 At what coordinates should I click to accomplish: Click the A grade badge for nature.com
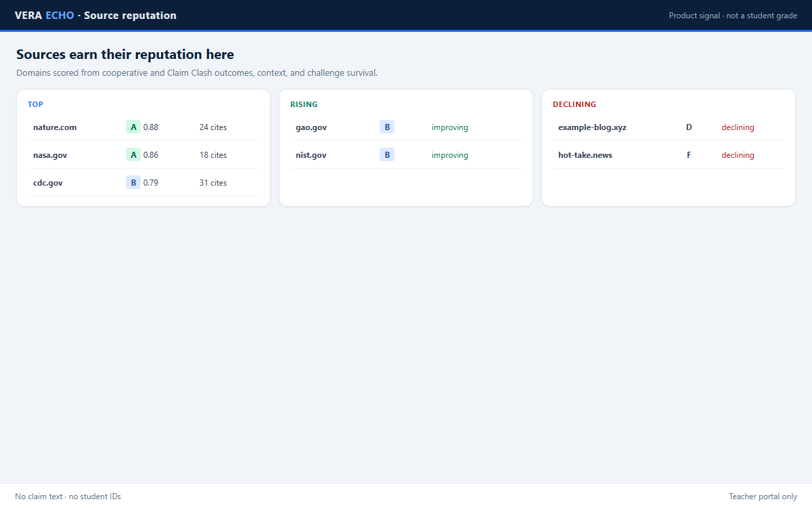[133, 127]
